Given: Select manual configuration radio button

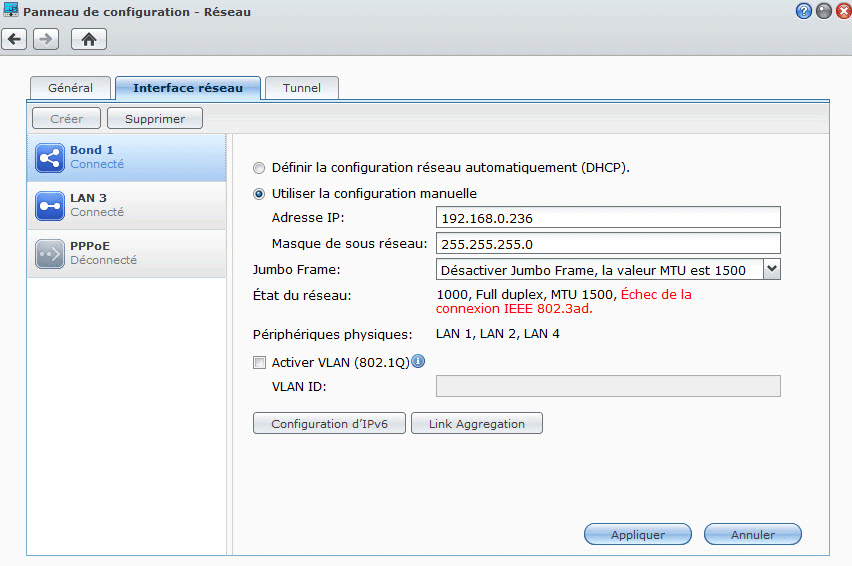Looking at the screenshot, I should click(259, 194).
